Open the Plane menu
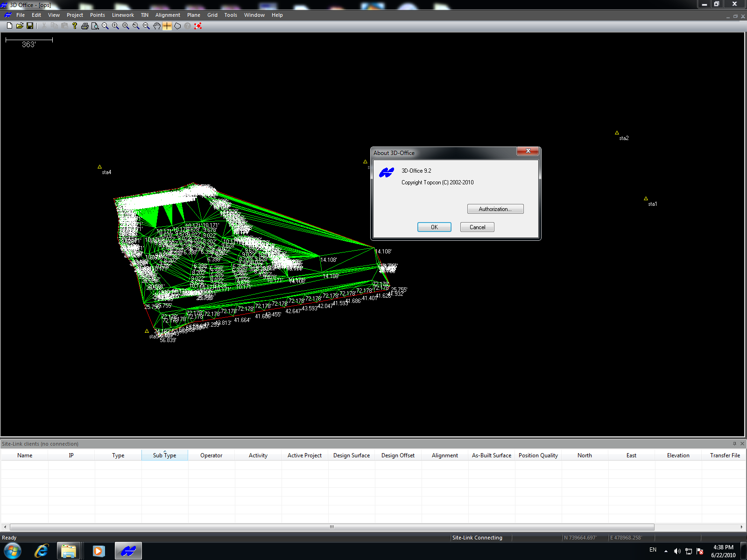747x560 pixels. click(x=194, y=15)
